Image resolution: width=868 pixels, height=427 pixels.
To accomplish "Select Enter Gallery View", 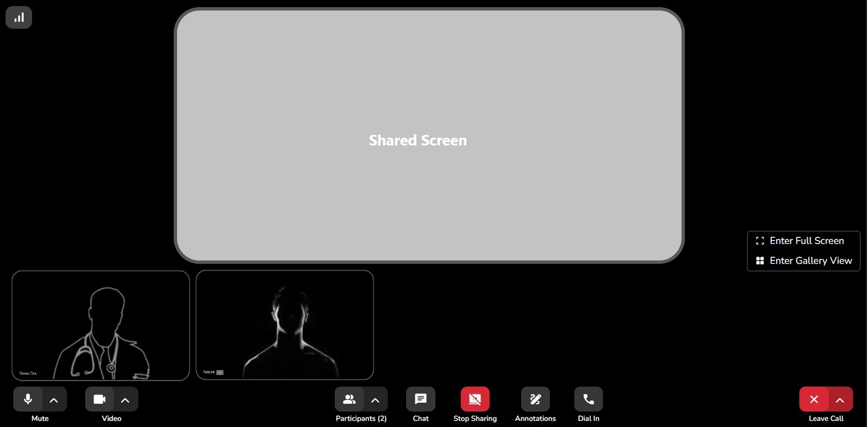I will pyautogui.click(x=810, y=261).
